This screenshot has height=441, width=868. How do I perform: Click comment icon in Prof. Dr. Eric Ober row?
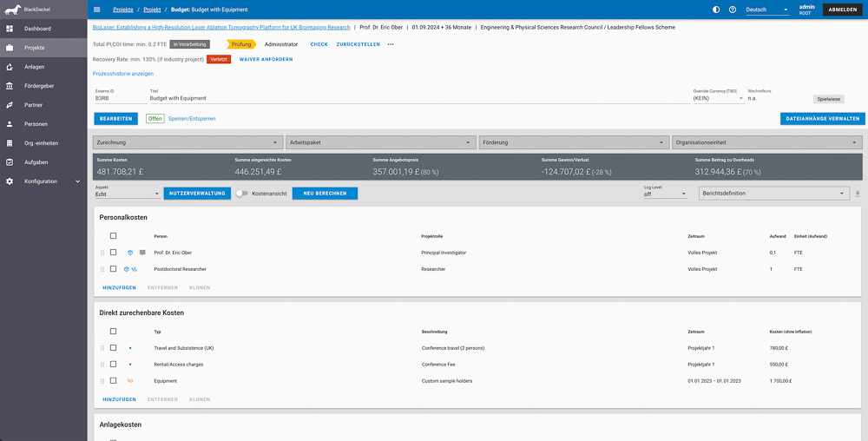(142, 253)
